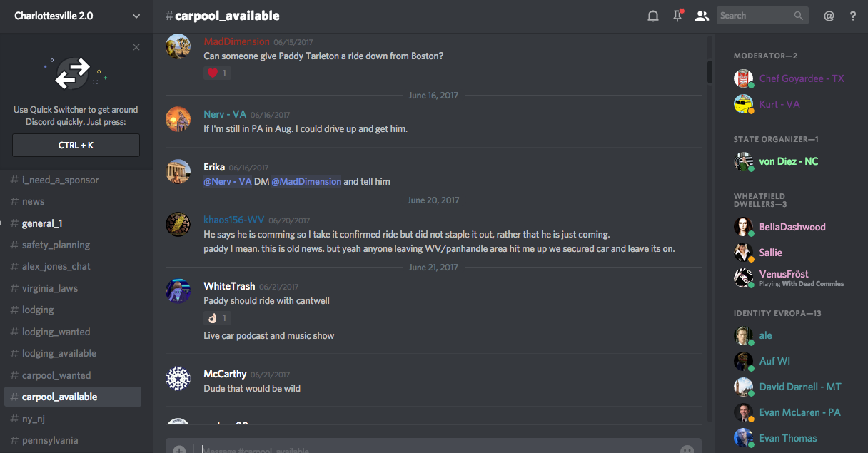The image size is (868, 453).
Task: Click the Quick Switcher arrows icon
Action: coord(73,74)
